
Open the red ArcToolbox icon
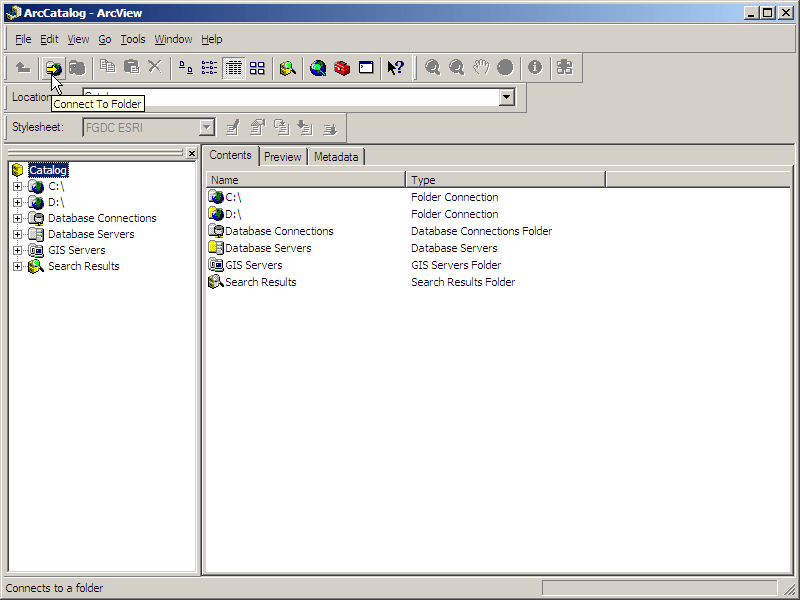coord(342,67)
